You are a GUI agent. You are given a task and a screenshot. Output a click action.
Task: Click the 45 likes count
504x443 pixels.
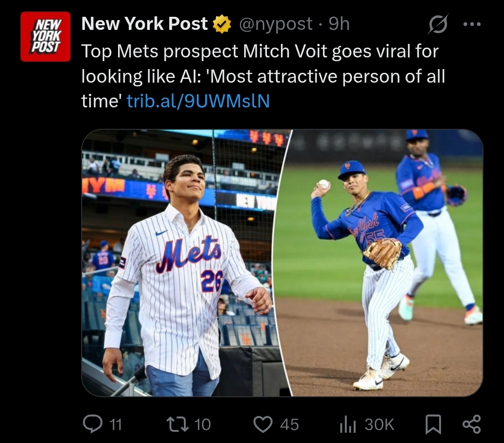click(x=289, y=424)
